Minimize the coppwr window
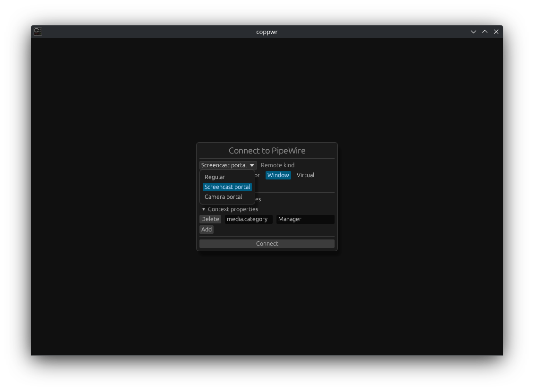 point(474,32)
